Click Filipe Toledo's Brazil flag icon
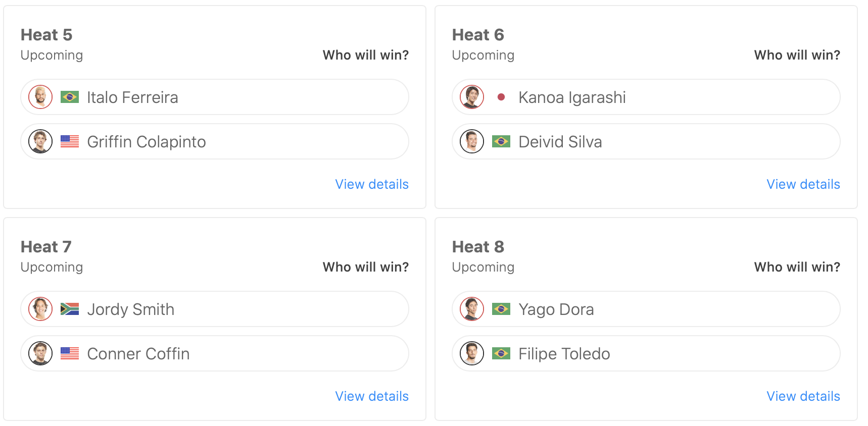868x426 pixels. pyautogui.click(x=501, y=353)
